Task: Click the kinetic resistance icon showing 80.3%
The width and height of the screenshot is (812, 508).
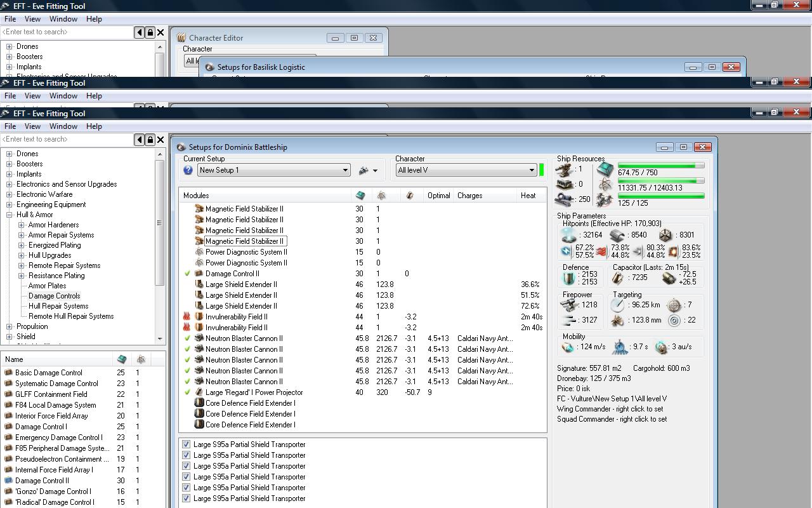Action: (638, 251)
